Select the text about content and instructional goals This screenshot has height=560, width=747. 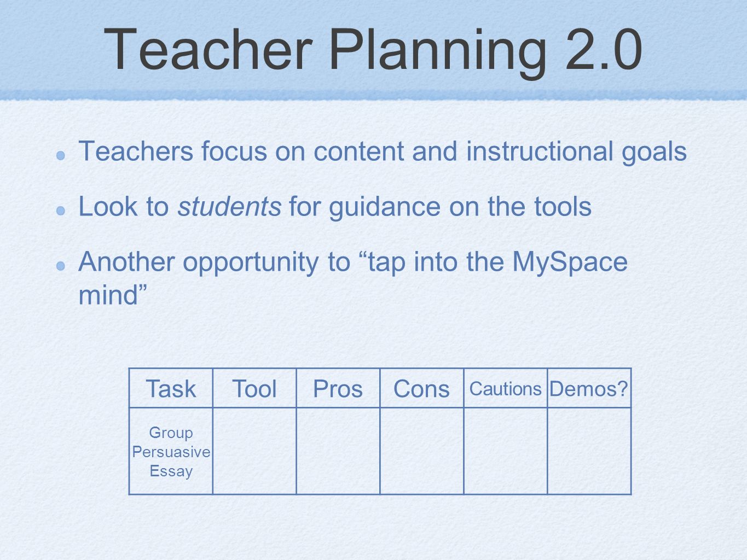[383, 152]
